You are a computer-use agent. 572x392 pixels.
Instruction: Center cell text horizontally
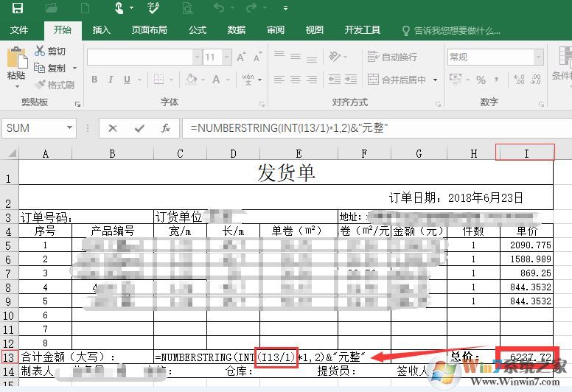point(296,79)
